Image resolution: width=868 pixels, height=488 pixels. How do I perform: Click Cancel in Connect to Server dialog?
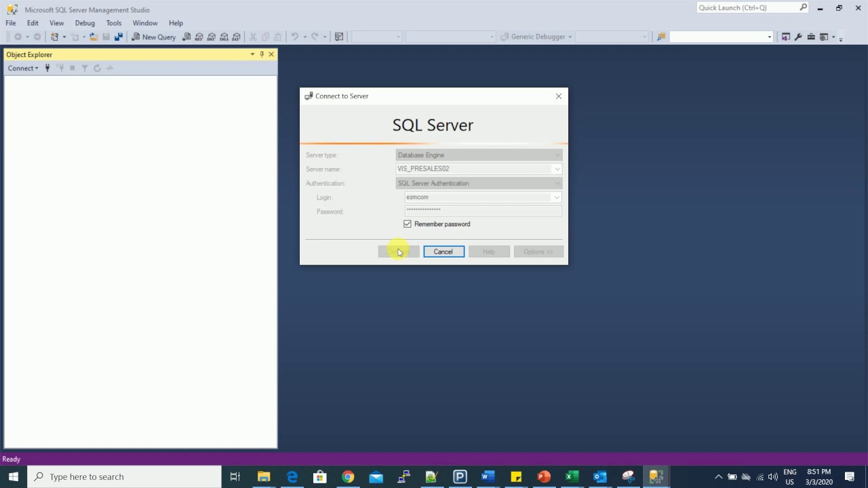[443, 251]
